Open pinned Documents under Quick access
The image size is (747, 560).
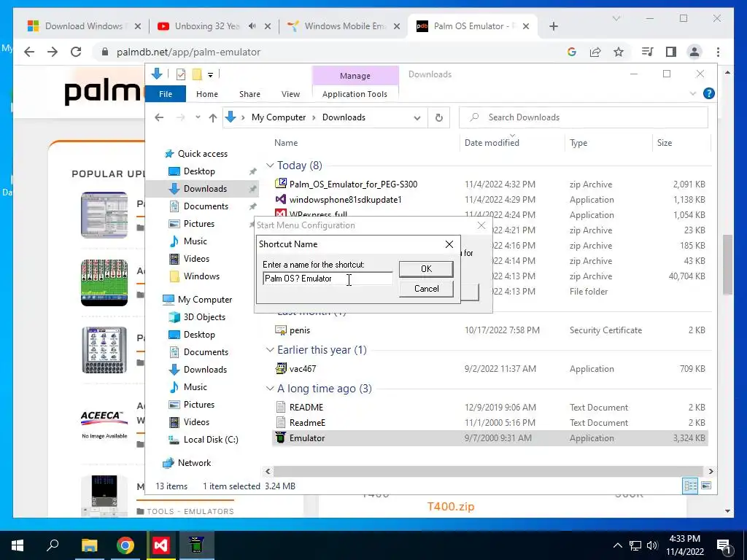206,206
